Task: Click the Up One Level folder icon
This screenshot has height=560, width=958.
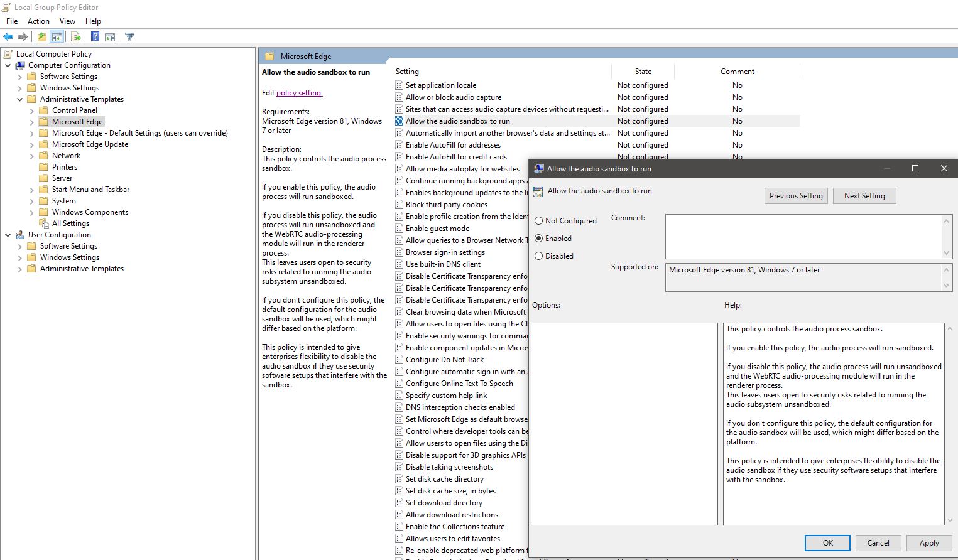Action: tap(41, 36)
